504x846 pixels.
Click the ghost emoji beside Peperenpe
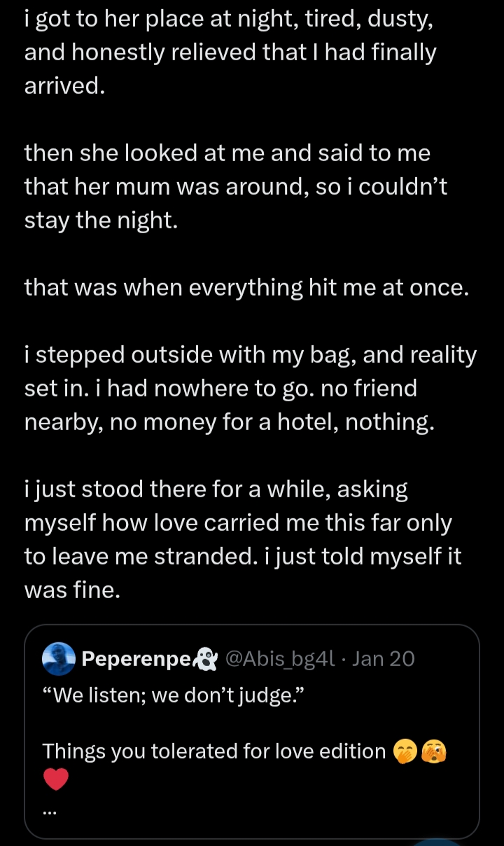point(206,659)
